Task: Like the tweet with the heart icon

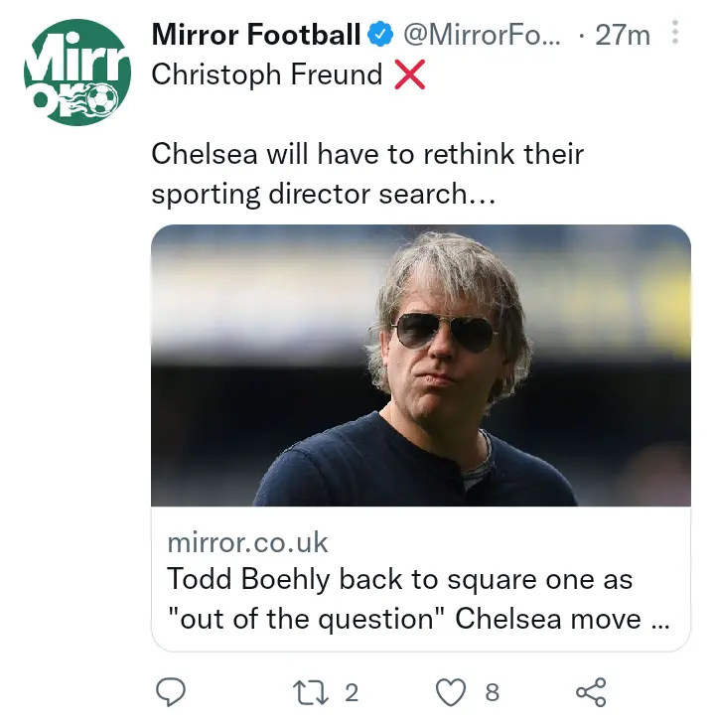Action: pos(451,692)
